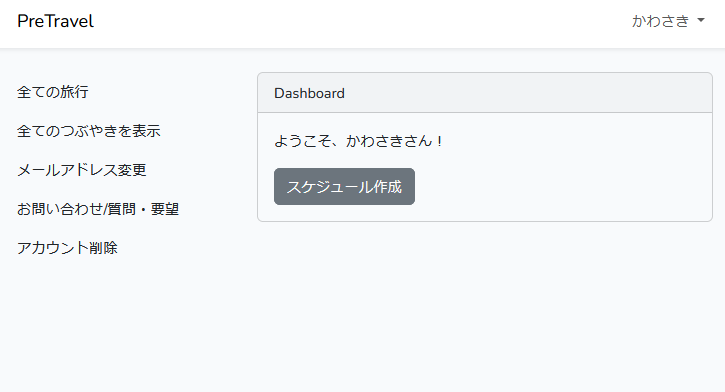The height and width of the screenshot is (392, 725).
Task: Select アカウント削除 in sidebar
Action: tap(68, 248)
